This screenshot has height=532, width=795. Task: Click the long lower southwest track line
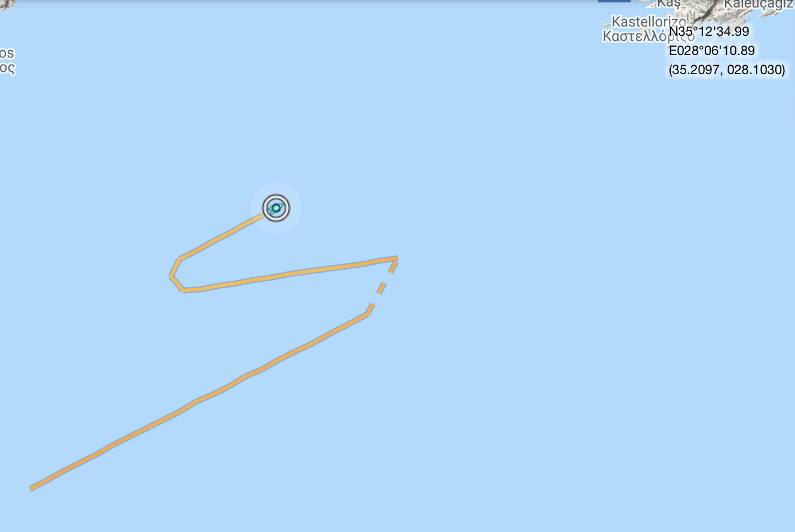198,401
